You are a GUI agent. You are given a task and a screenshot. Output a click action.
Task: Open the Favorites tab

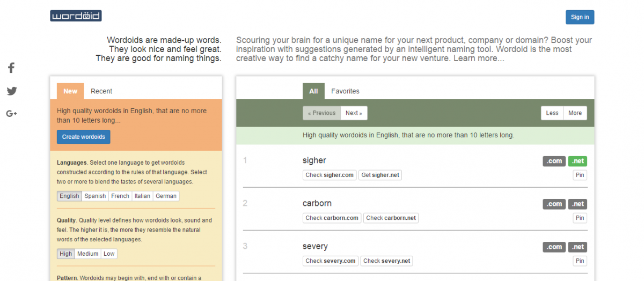[x=345, y=91]
